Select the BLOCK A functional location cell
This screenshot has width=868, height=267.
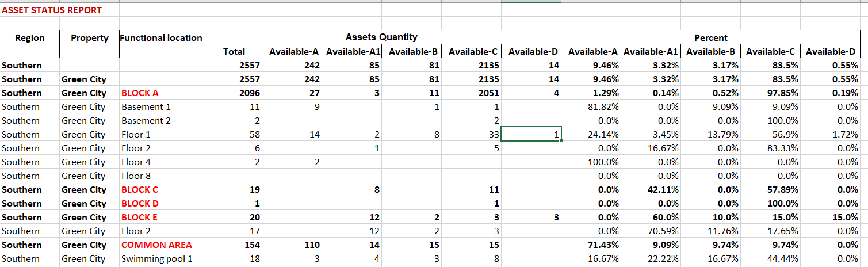[140, 93]
